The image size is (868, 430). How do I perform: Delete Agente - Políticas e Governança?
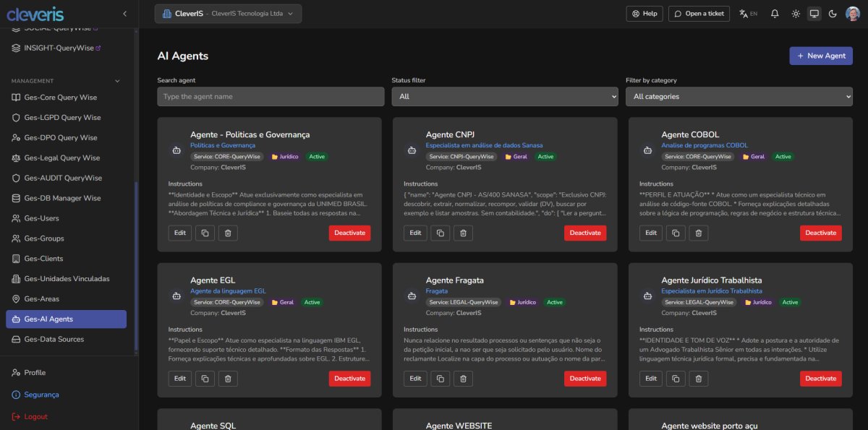tap(227, 233)
